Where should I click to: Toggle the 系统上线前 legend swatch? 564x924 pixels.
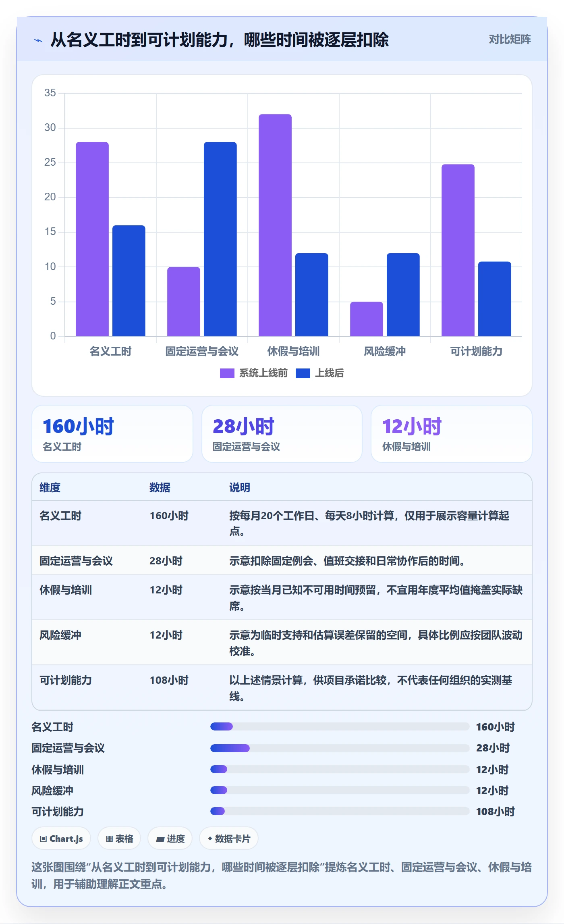[x=227, y=373]
